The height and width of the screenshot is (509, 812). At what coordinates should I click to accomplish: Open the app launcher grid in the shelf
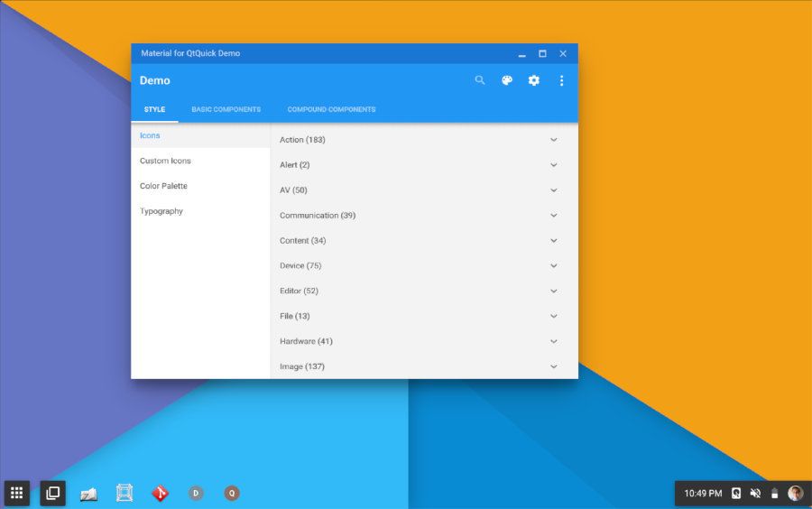tap(16, 493)
